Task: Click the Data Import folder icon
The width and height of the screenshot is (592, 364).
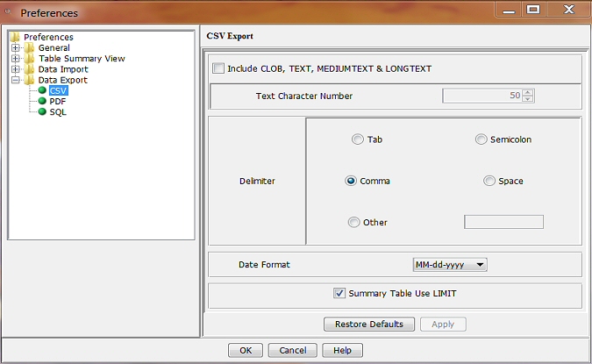Action: pos(29,69)
